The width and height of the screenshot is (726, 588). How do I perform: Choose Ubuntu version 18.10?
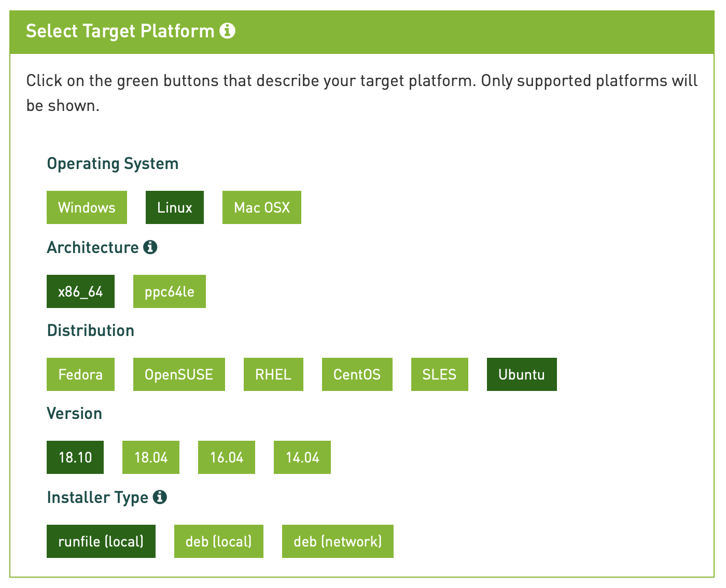75,457
